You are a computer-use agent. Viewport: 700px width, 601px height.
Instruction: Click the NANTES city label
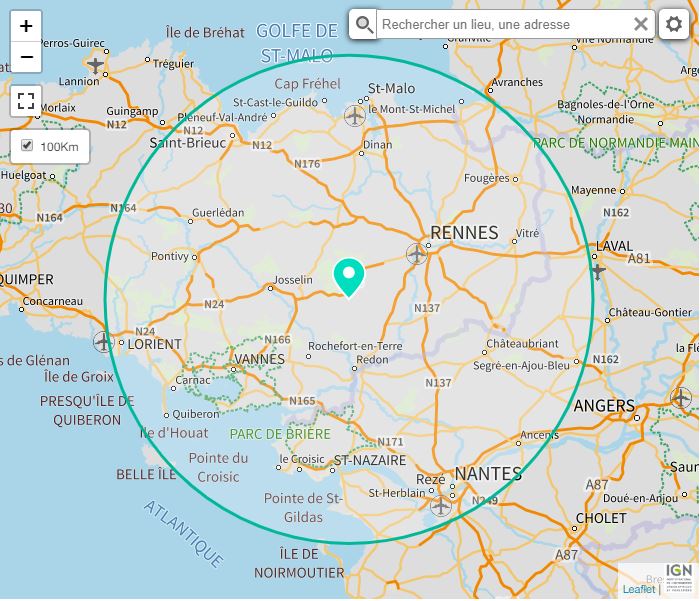[488, 474]
